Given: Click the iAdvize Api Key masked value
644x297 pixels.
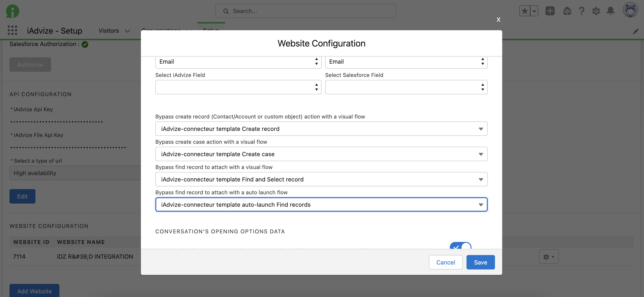Looking at the screenshot, I should tap(56, 122).
